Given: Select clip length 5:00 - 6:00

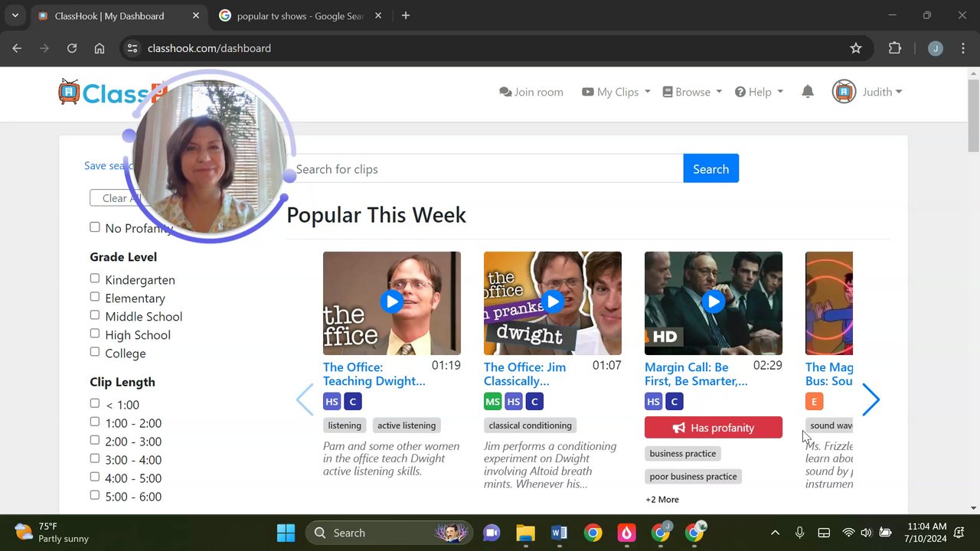Looking at the screenshot, I should (x=95, y=495).
